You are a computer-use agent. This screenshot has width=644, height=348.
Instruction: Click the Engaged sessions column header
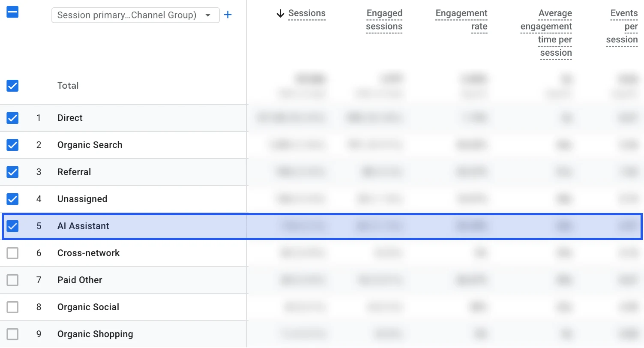[384, 20]
